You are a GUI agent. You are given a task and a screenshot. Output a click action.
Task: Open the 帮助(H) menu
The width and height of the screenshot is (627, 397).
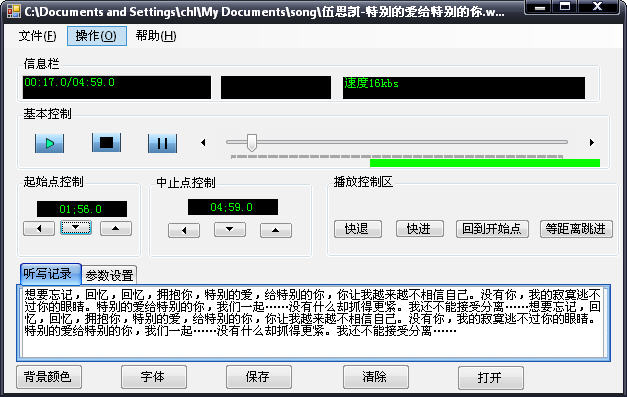tap(156, 36)
